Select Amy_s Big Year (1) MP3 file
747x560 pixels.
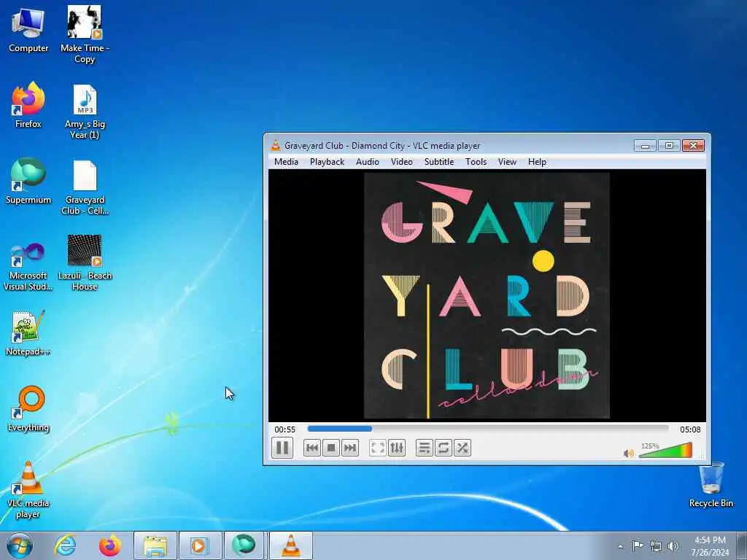click(85, 112)
